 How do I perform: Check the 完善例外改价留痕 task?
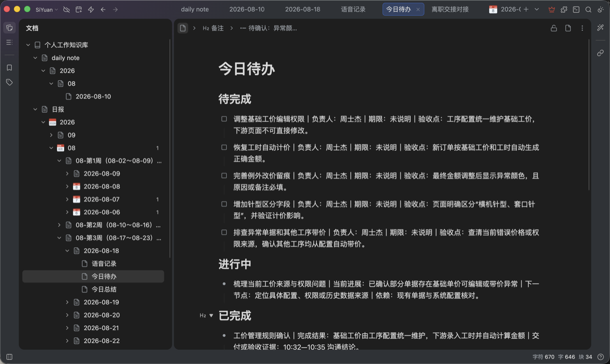[224, 176]
